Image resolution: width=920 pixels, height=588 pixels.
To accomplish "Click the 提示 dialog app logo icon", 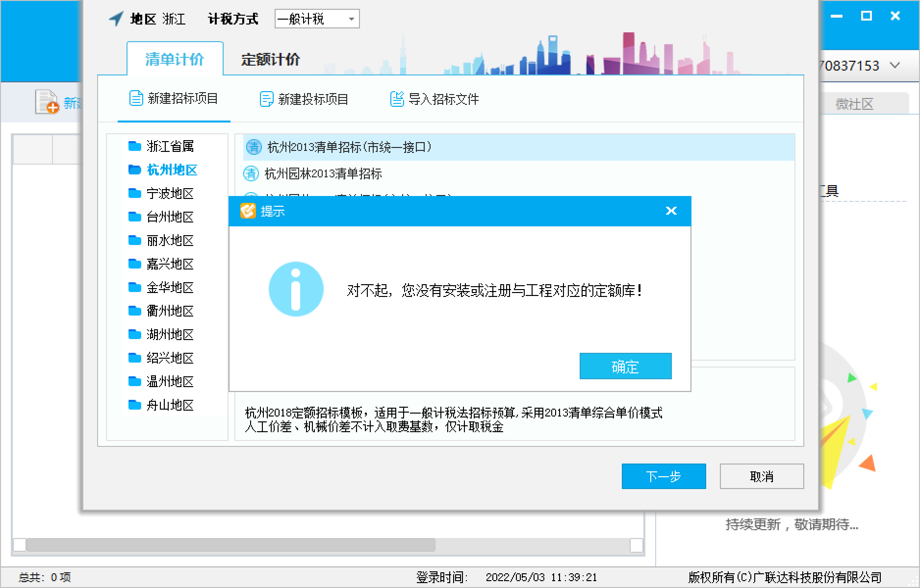I will [x=248, y=211].
